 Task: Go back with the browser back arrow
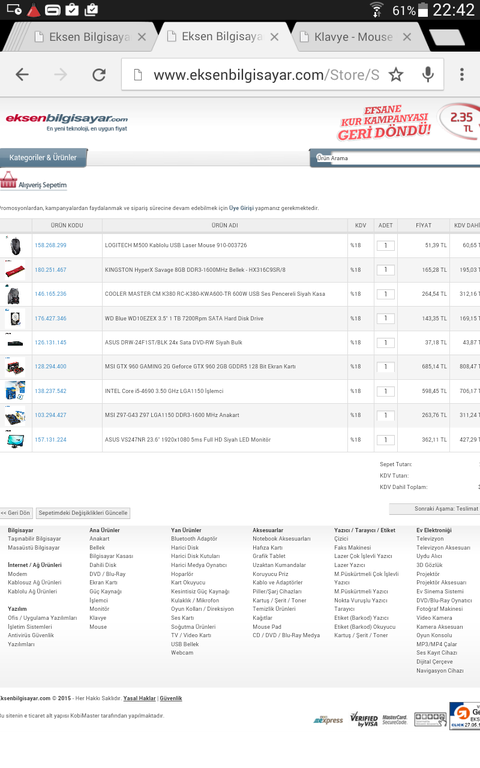22,74
